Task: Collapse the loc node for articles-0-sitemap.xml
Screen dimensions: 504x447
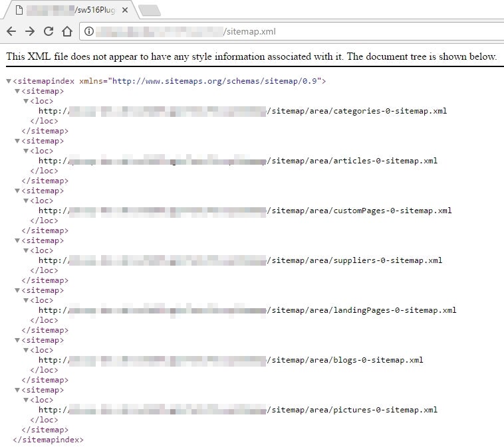Action: [x=26, y=151]
